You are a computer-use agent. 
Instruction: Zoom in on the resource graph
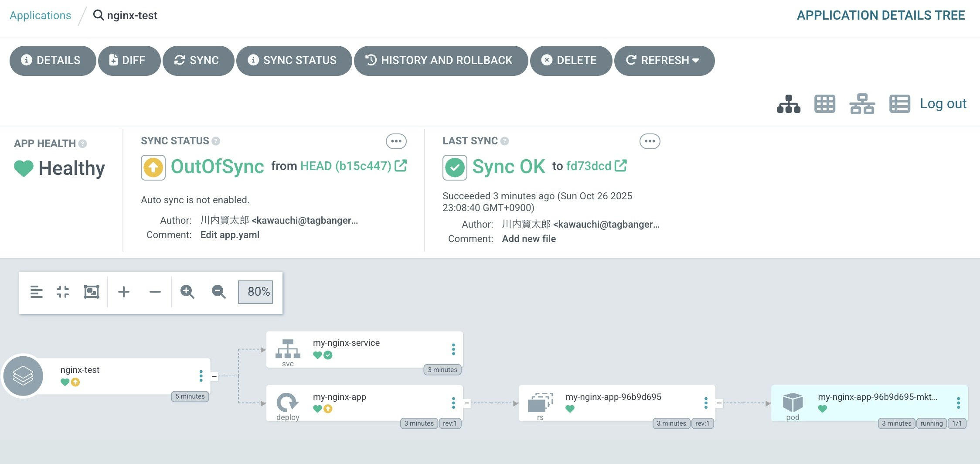[187, 292]
